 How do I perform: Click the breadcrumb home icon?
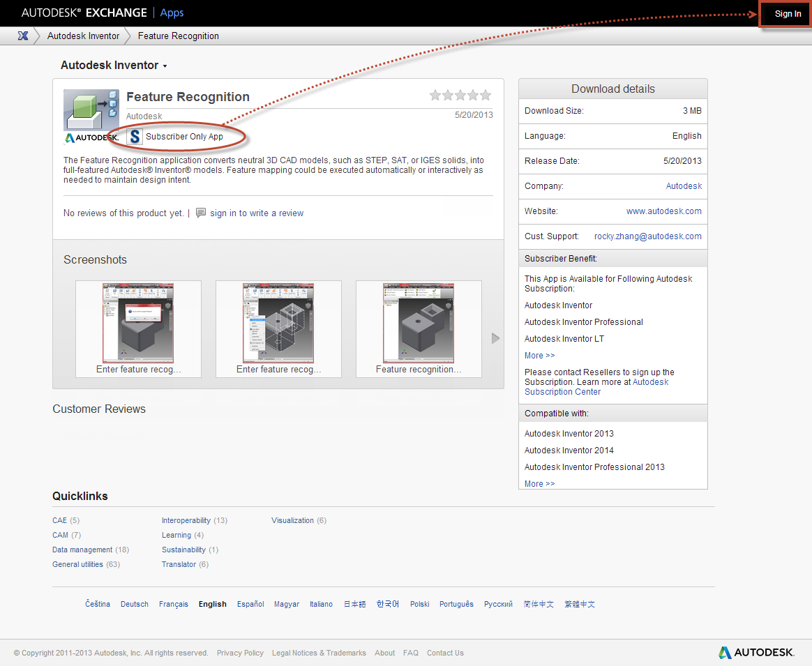point(24,36)
